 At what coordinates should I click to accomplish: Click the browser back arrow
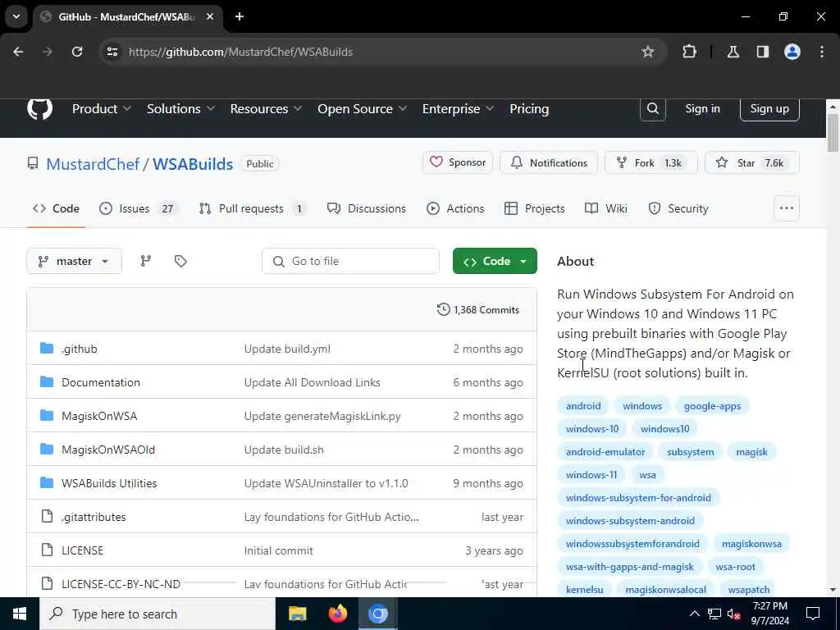tap(18, 52)
